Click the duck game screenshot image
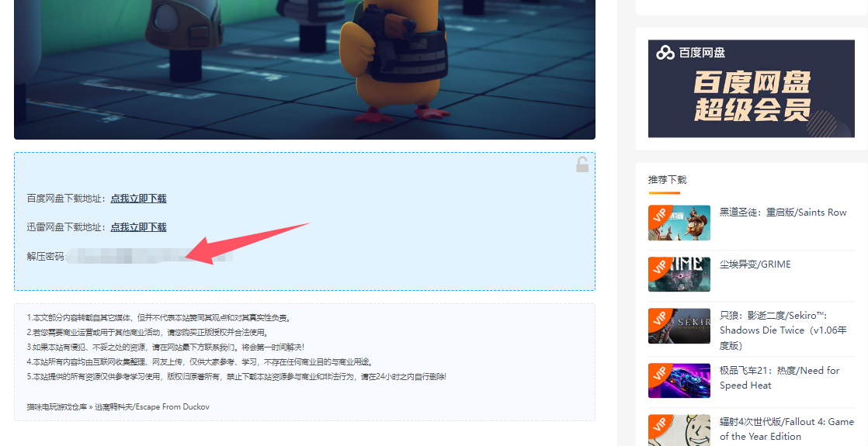 click(x=304, y=70)
